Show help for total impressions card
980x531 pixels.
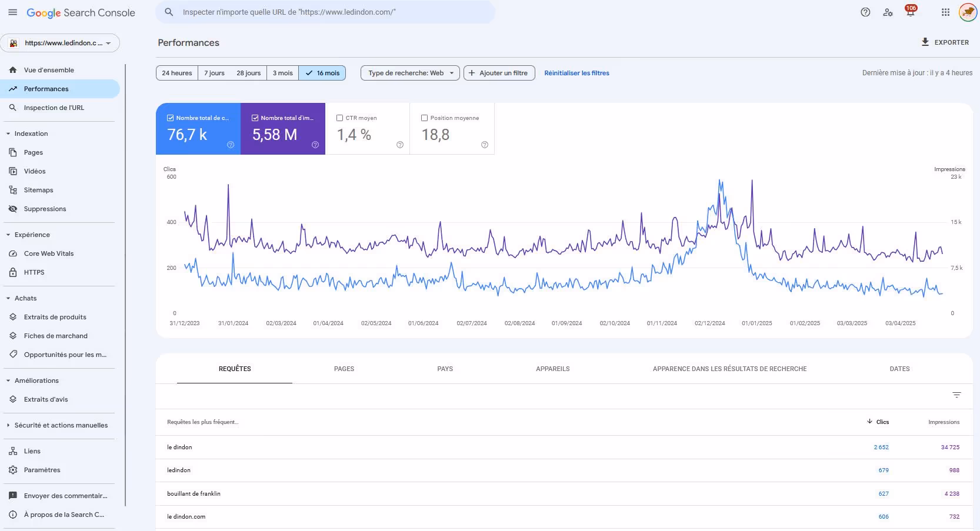(315, 145)
